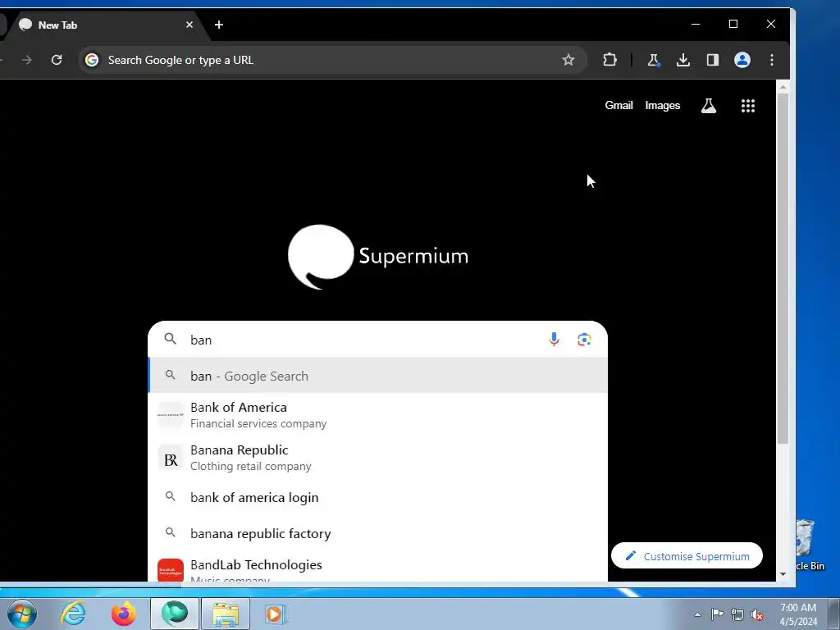Open the Action Center flag icon
840x630 pixels.
tap(717, 614)
